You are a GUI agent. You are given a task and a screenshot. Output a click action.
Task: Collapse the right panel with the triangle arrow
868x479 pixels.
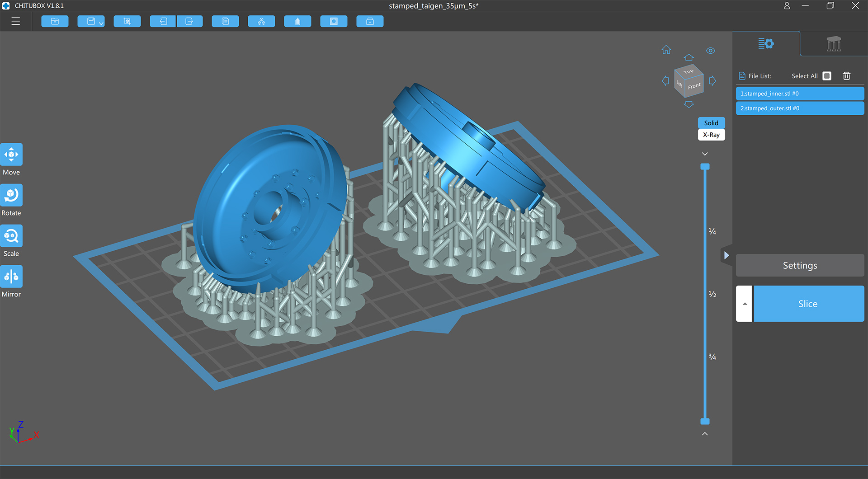point(726,255)
